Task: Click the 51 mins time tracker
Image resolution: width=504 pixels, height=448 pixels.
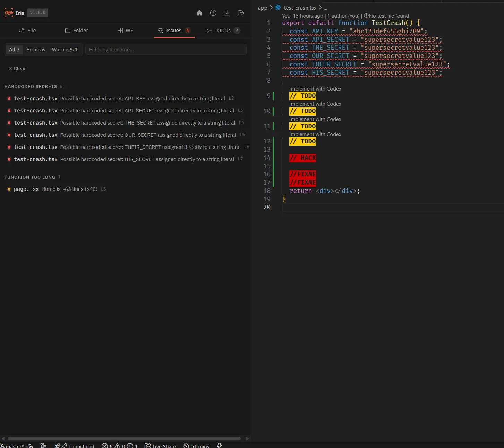Action: (x=196, y=446)
